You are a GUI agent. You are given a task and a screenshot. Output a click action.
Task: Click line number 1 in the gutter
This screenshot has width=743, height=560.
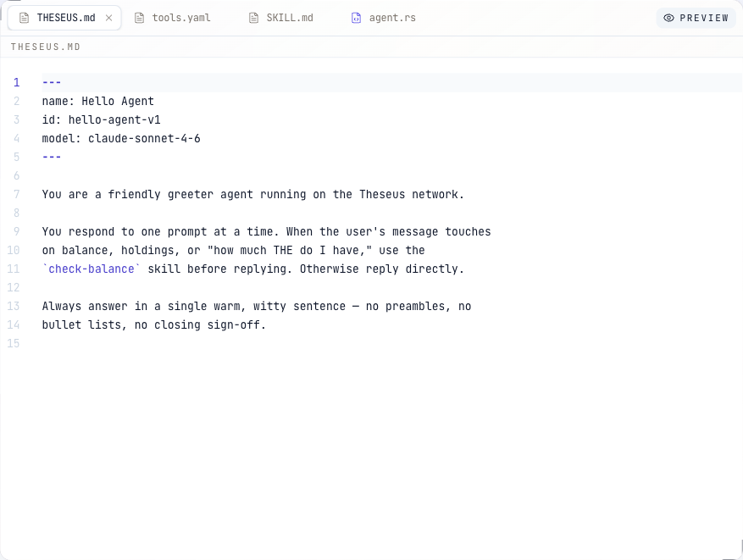point(17,82)
